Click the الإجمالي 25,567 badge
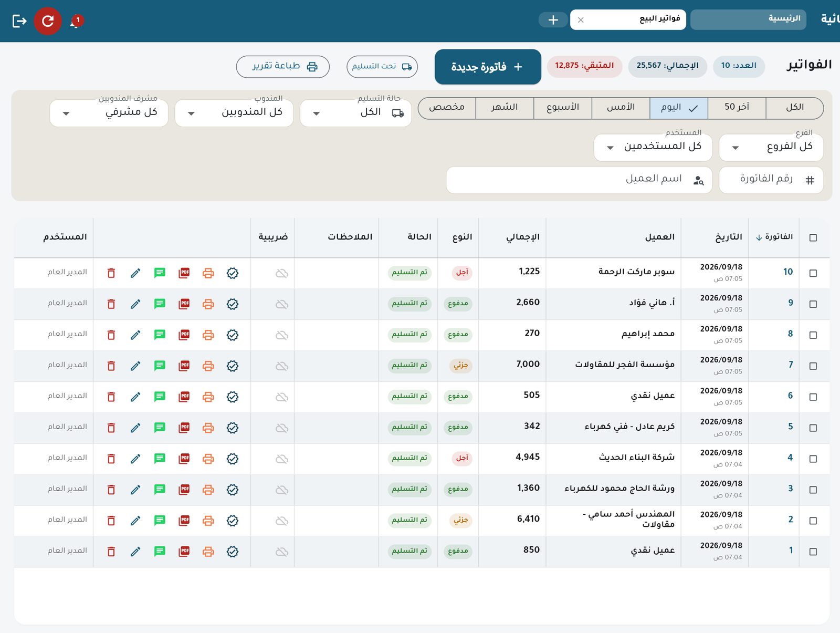 [x=667, y=66]
